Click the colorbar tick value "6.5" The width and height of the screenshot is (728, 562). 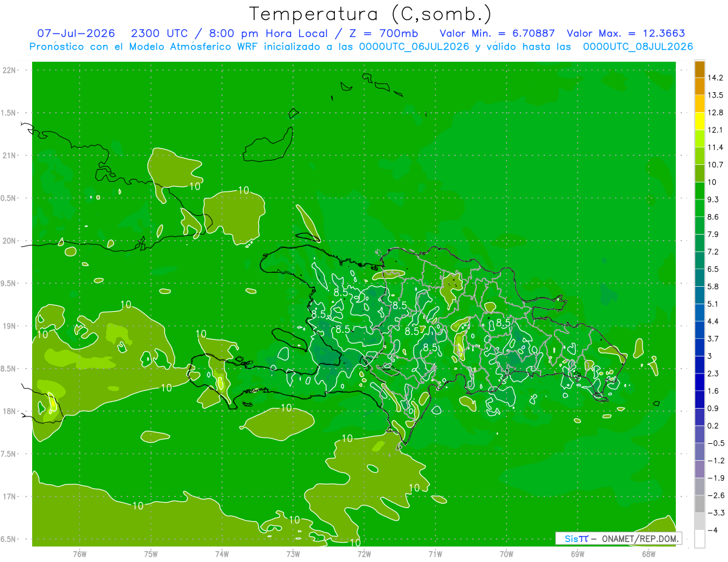pos(713,269)
